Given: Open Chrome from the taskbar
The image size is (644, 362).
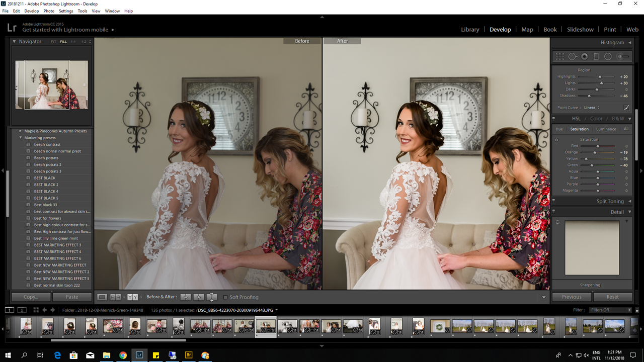Looking at the screenshot, I should tap(123, 355).
